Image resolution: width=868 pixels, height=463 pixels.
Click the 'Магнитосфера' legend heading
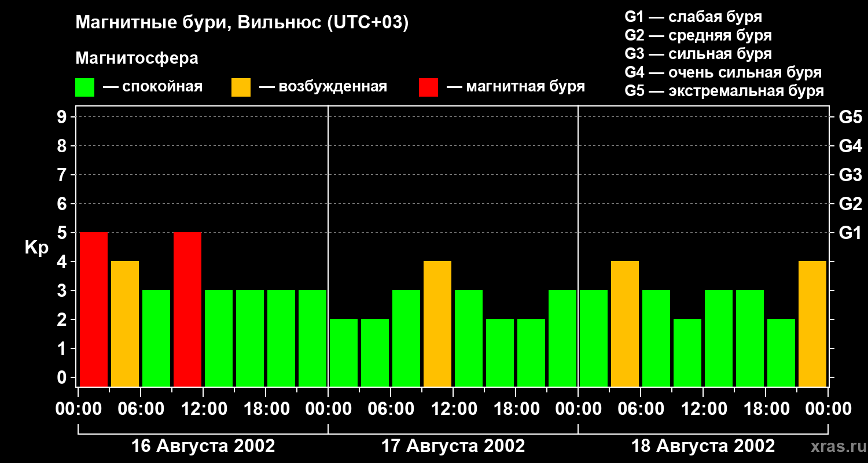(137, 58)
